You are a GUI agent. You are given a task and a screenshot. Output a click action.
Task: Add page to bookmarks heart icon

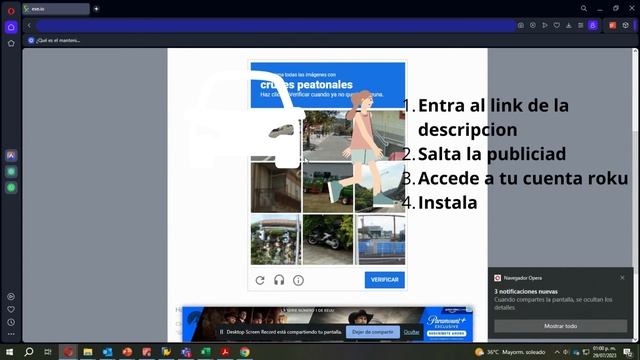557,25
